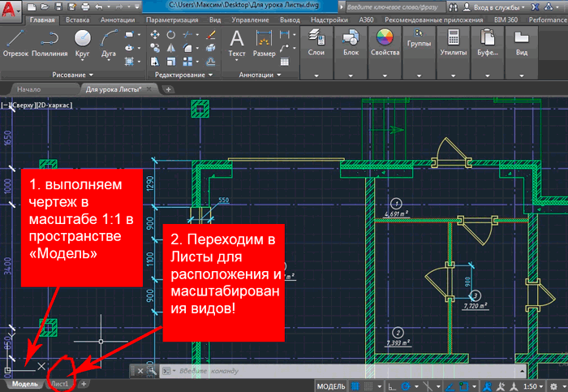Screen dimensions: 568x392
Task: Open the Блок panel dropdown
Action: tap(351, 75)
